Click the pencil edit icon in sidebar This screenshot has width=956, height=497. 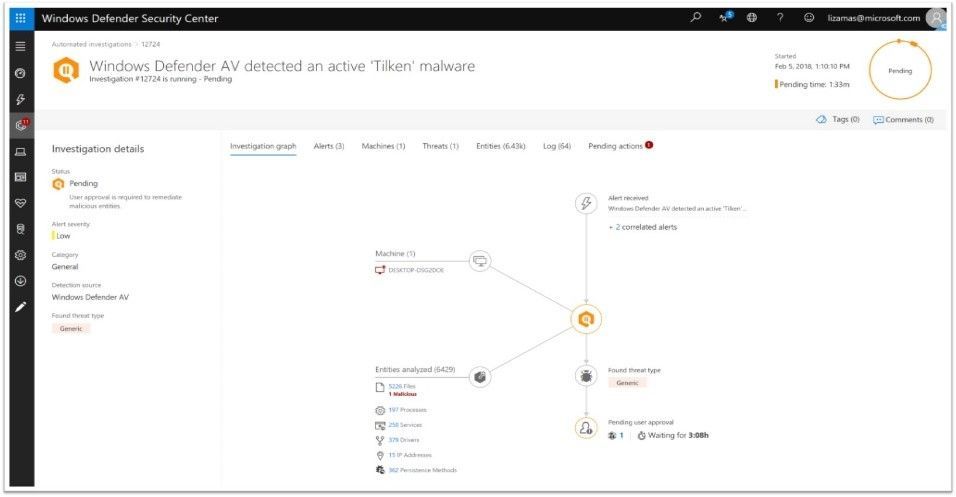pos(20,307)
